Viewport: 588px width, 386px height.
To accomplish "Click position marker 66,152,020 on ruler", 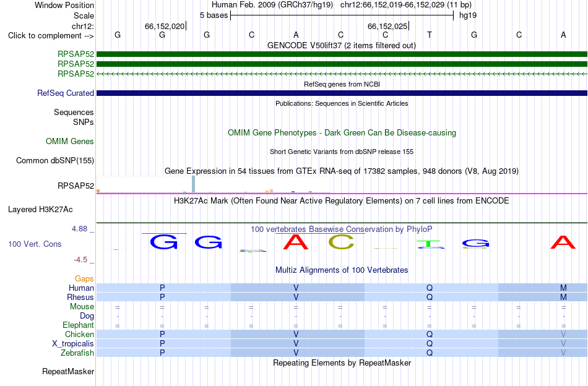I will coord(165,26).
